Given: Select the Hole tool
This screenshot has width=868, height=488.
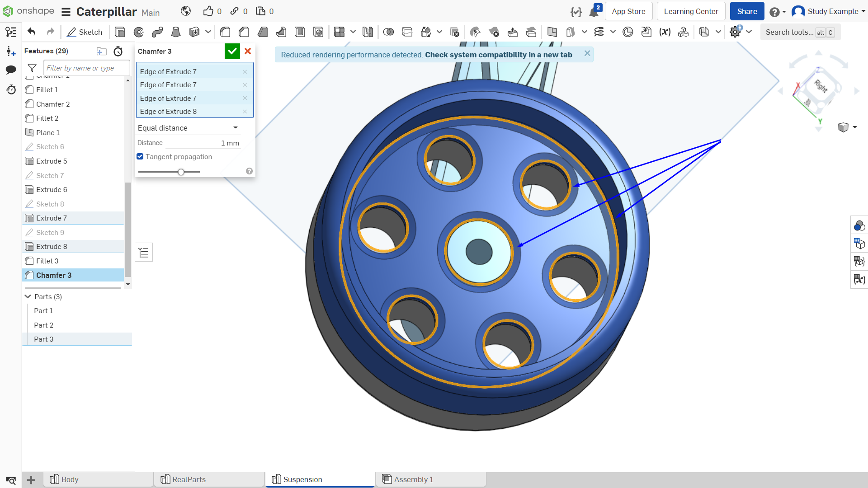Looking at the screenshot, I should pos(318,32).
